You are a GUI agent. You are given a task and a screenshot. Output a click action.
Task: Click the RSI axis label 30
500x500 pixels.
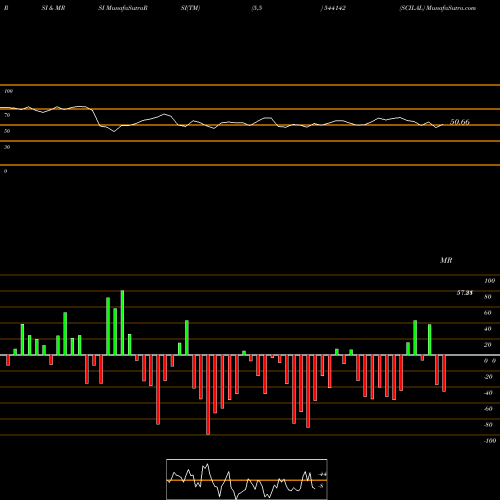pos(7,147)
